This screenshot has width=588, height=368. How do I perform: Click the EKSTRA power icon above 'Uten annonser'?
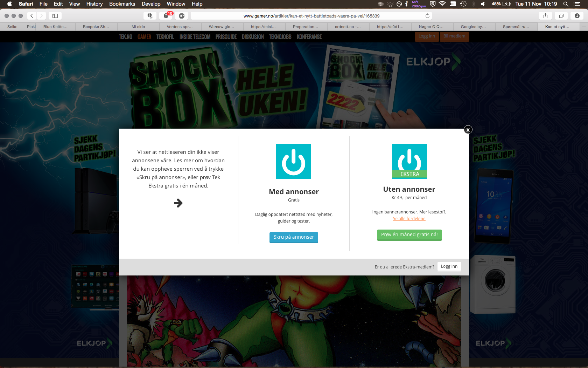tap(409, 162)
